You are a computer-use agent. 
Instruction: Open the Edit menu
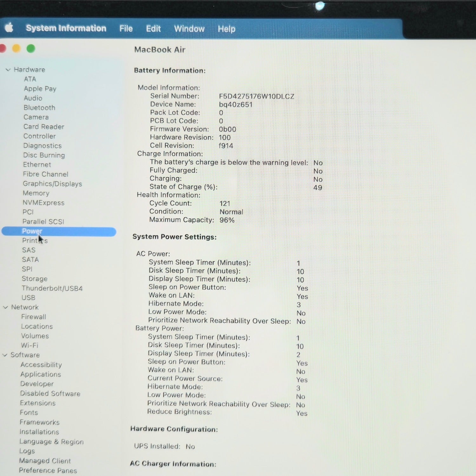tap(153, 29)
